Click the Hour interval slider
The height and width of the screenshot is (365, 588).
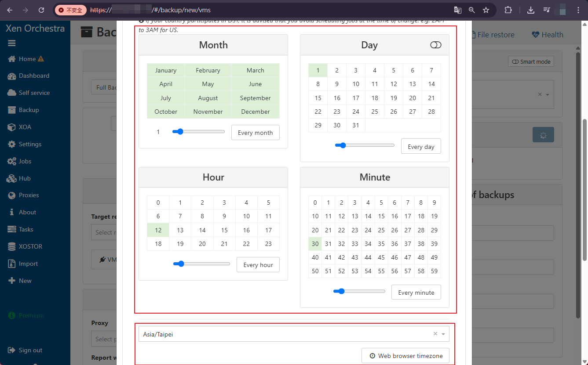point(202,264)
